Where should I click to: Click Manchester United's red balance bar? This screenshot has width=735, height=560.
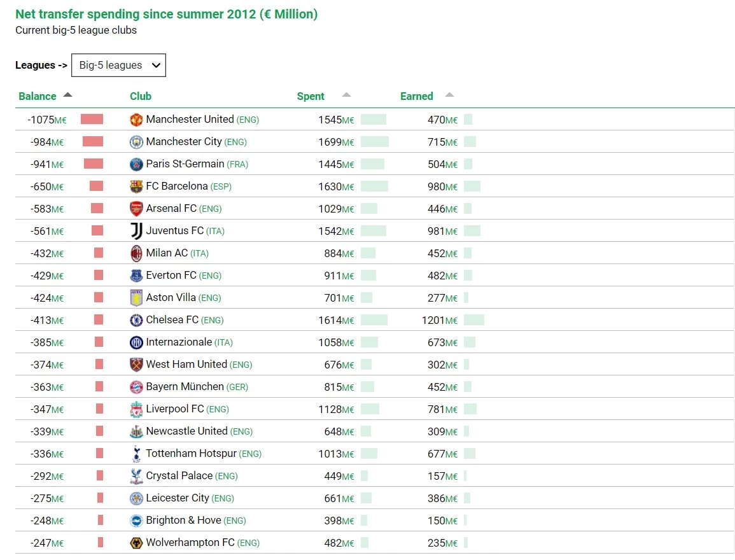[x=92, y=120]
